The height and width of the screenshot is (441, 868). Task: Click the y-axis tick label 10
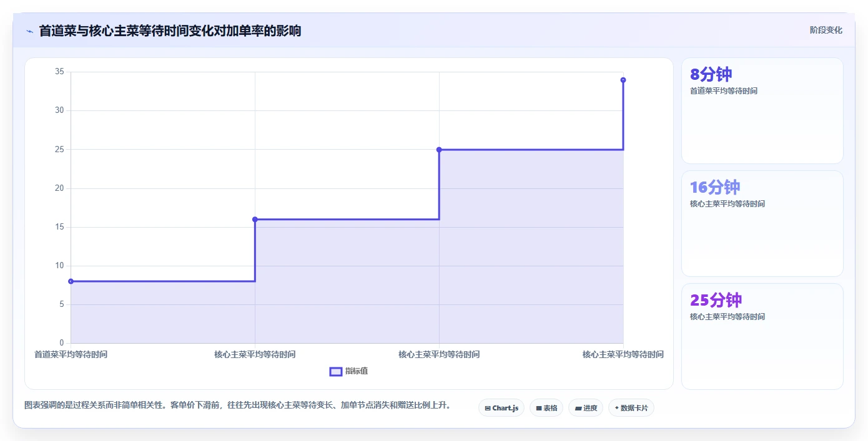[59, 266]
